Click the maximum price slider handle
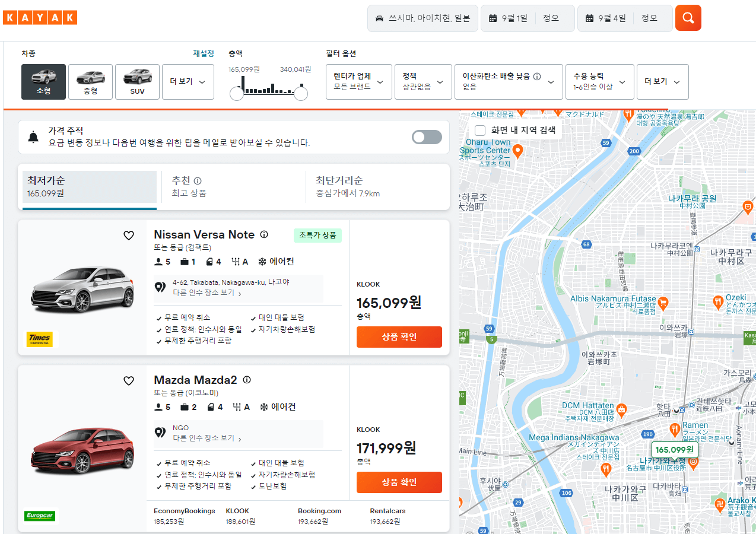 tap(301, 93)
